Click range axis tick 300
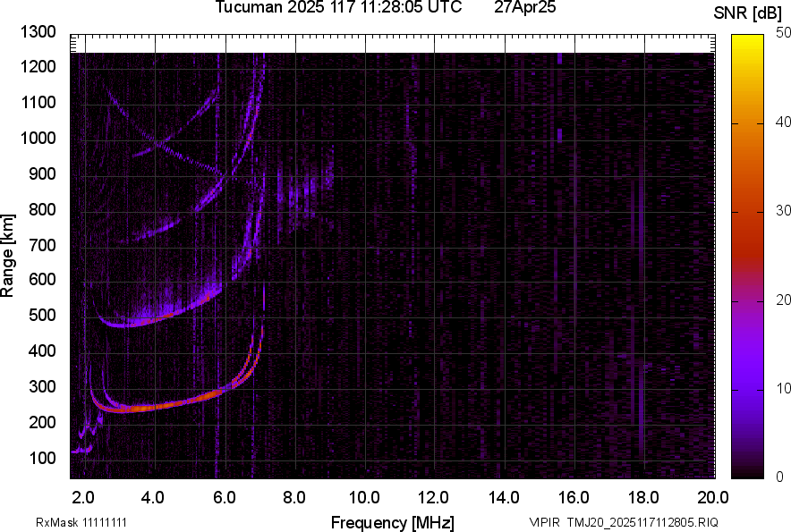This screenshot has width=791, height=532. (x=42, y=386)
